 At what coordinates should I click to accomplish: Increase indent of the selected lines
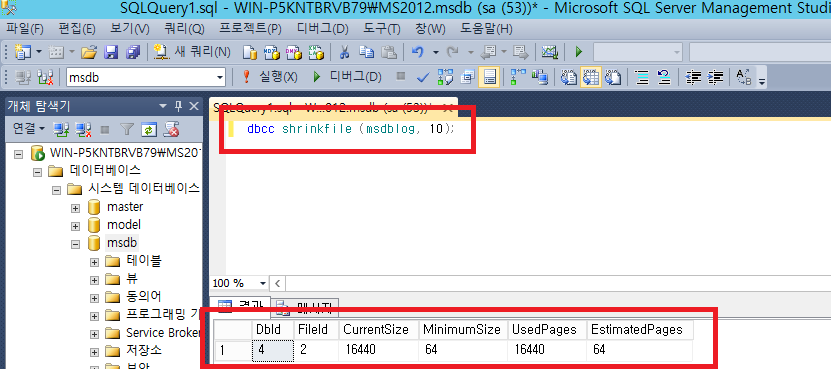[x=715, y=78]
